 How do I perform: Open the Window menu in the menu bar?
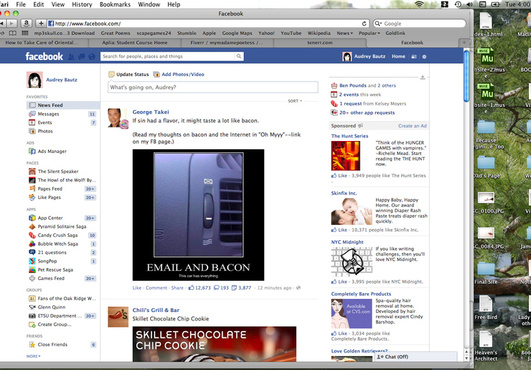click(149, 4)
